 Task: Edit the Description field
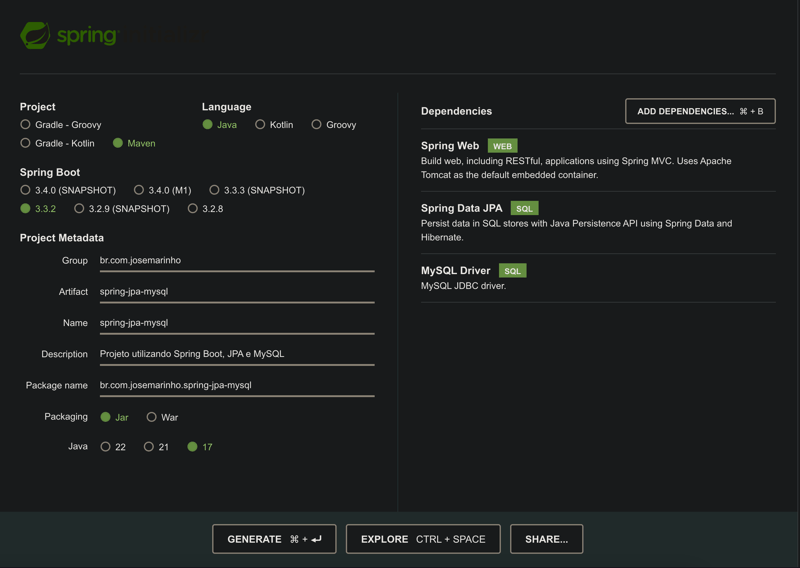coord(237,354)
